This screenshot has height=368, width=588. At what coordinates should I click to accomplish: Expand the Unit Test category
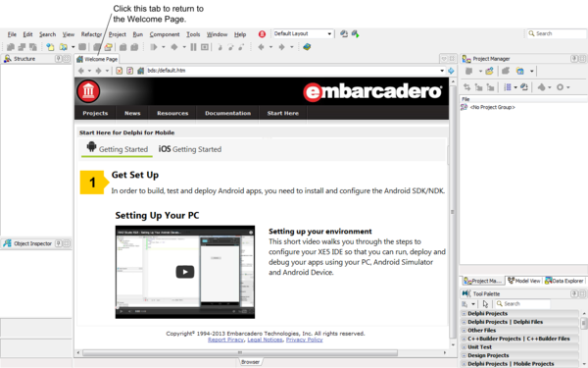(464, 347)
